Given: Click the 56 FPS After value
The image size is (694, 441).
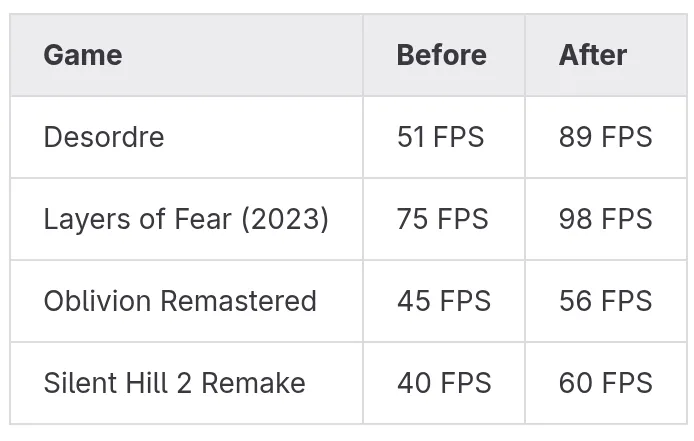Looking at the screenshot, I should coord(605,301).
